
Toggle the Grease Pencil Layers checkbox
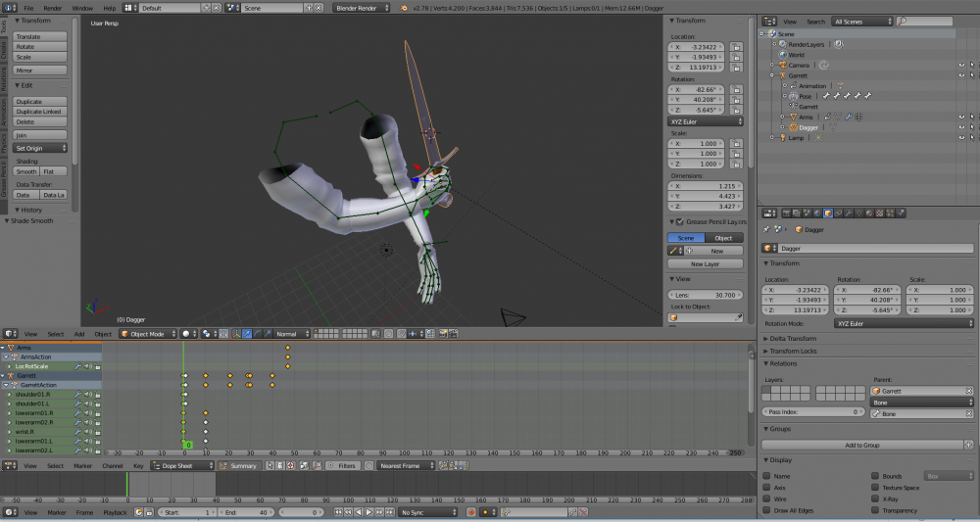point(680,222)
